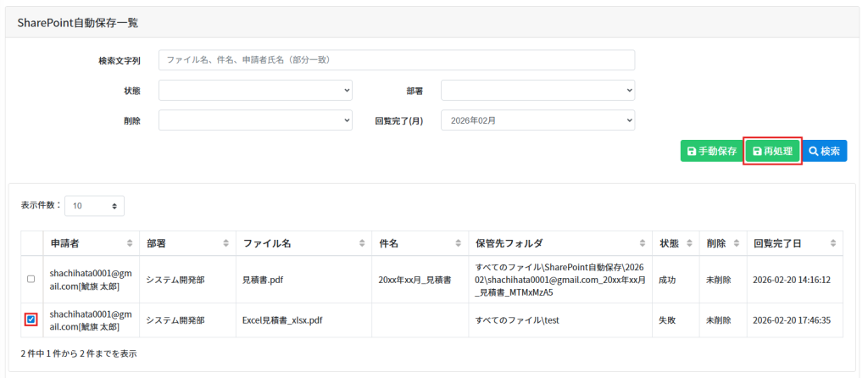
Task: Sort table by 申請者 column arrows
Action: (130, 243)
